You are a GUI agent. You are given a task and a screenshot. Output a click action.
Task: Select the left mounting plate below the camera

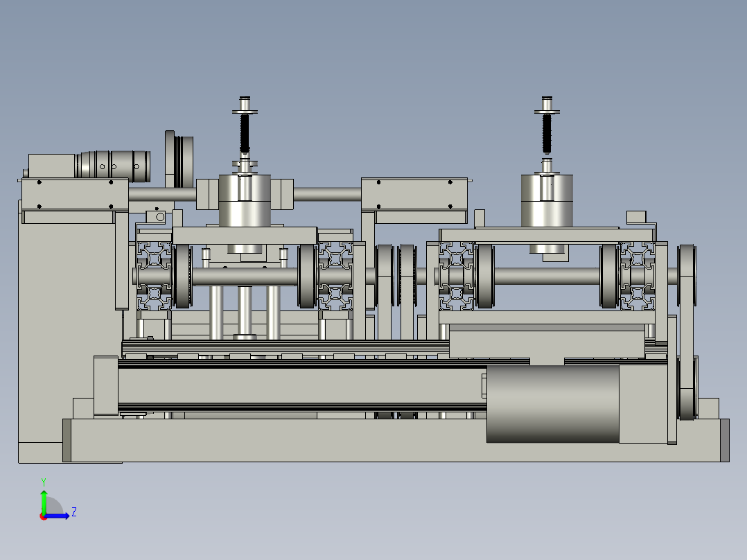point(75,194)
